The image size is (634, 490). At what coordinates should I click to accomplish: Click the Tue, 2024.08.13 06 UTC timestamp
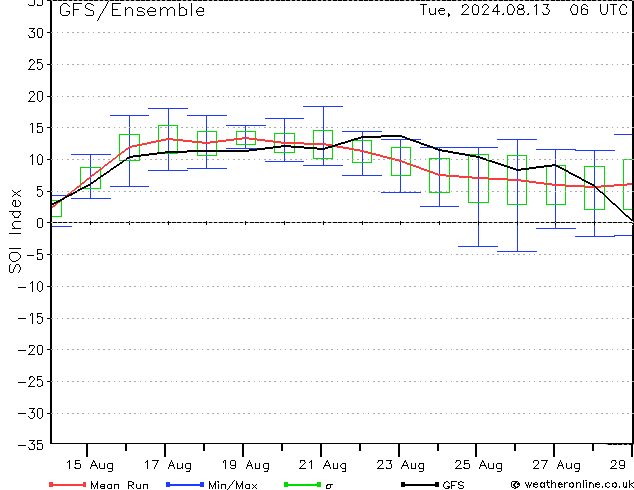tap(523, 10)
